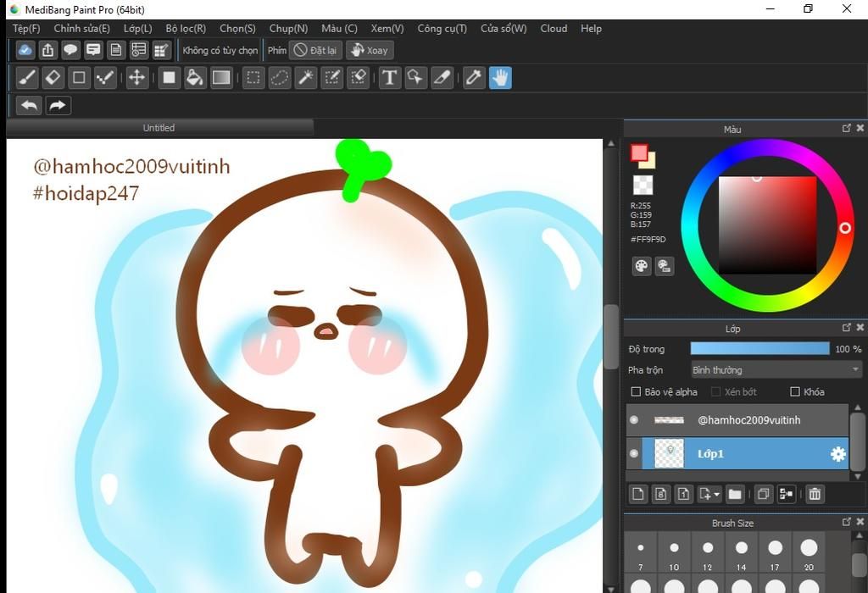Select the Magic Wand tool

[x=305, y=78]
